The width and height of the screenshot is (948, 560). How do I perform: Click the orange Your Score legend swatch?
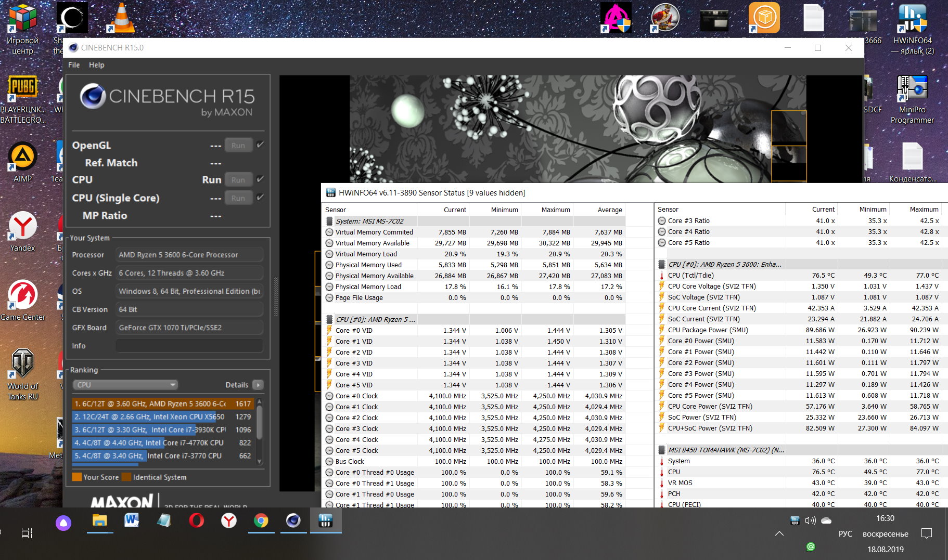coord(76,477)
